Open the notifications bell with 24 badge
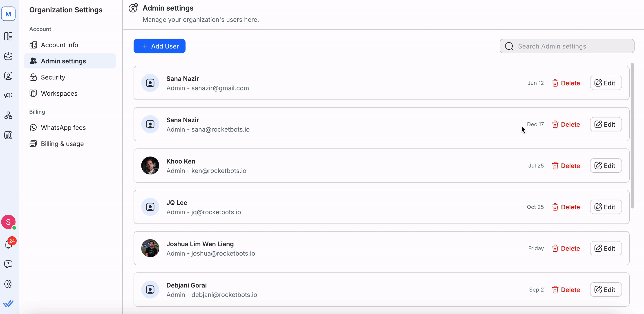Image resolution: width=644 pixels, height=314 pixels. pyautogui.click(x=8, y=244)
